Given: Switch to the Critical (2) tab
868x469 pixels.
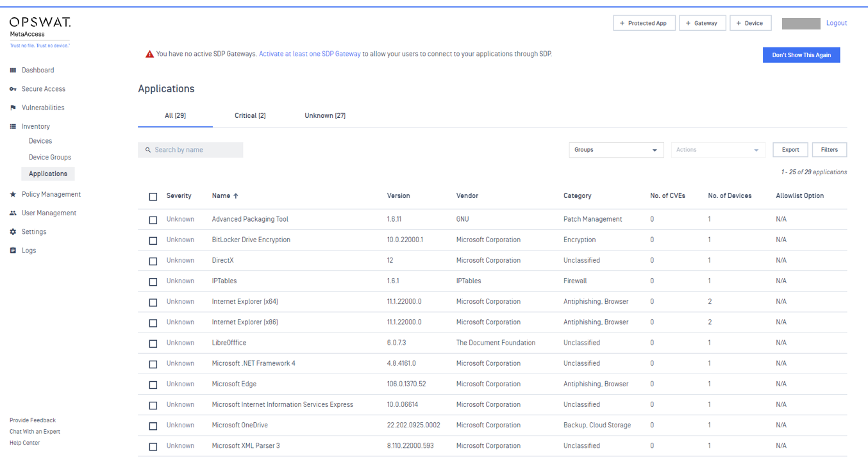Looking at the screenshot, I should click(250, 116).
